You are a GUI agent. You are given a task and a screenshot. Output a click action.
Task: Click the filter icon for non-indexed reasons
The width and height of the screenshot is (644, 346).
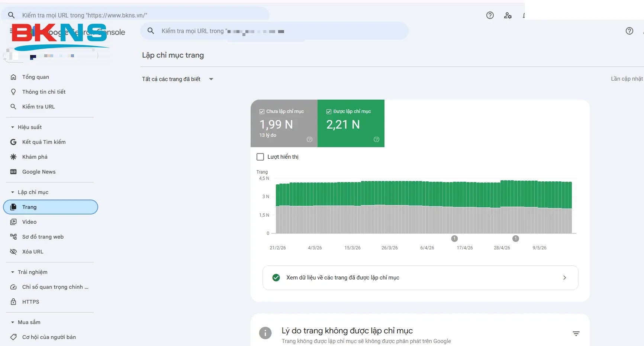point(576,334)
